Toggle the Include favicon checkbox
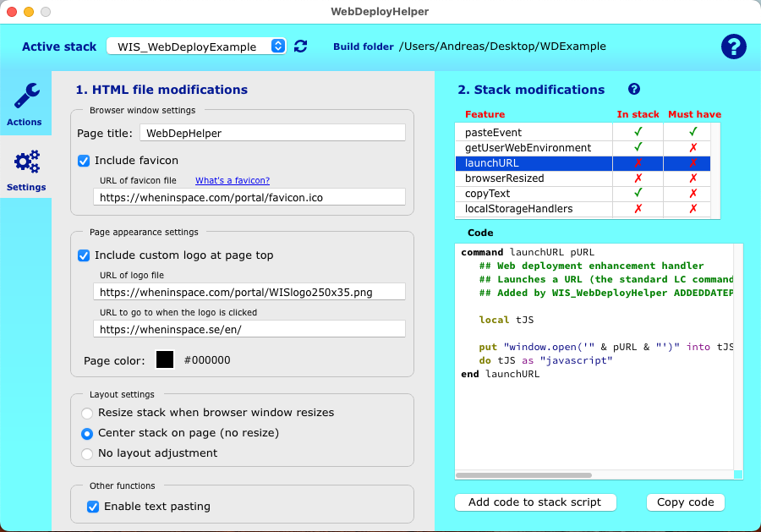 [x=84, y=161]
